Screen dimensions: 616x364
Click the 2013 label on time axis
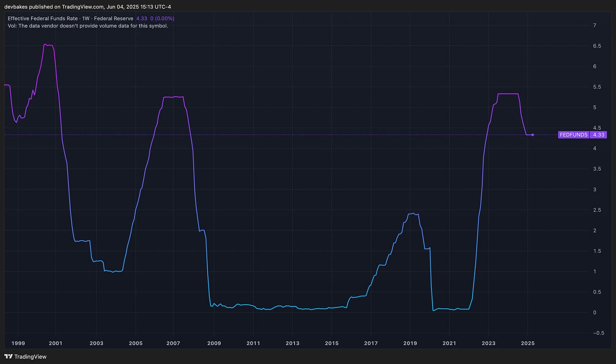coord(292,343)
